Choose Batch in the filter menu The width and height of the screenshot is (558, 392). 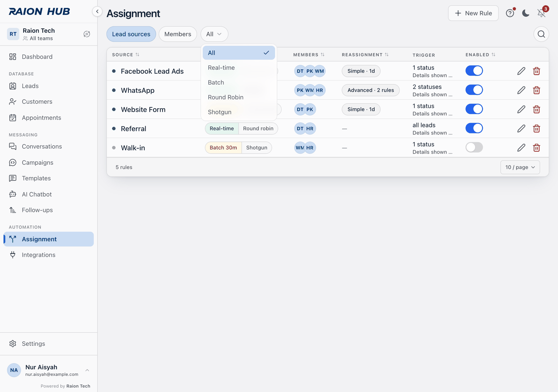(239, 83)
